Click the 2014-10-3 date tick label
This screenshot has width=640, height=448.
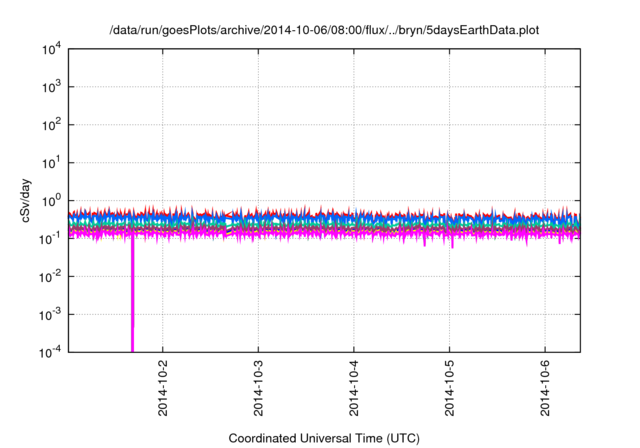click(x=258, y=388)
